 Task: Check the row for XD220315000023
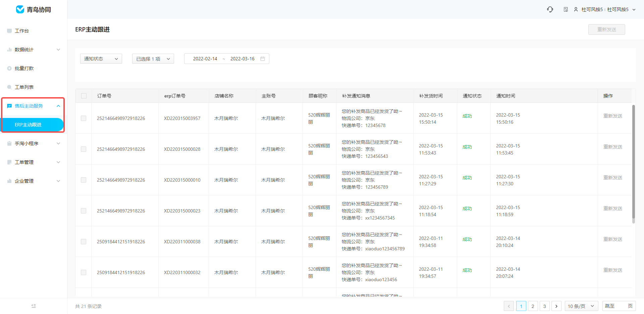[84, 211]
